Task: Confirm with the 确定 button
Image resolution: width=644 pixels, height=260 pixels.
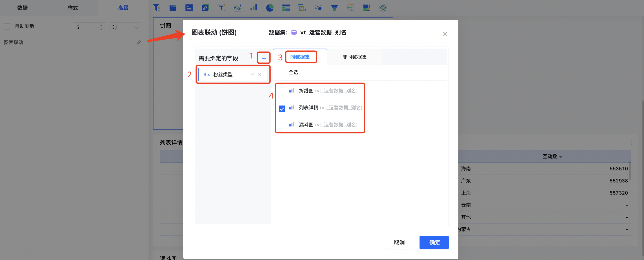Action: click(434, 242)
